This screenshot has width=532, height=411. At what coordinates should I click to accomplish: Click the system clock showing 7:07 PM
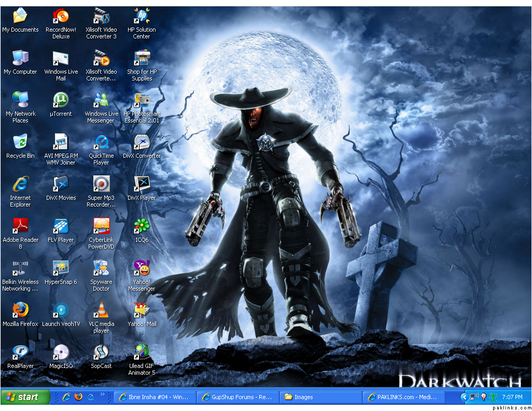click(x=512, y=397)
